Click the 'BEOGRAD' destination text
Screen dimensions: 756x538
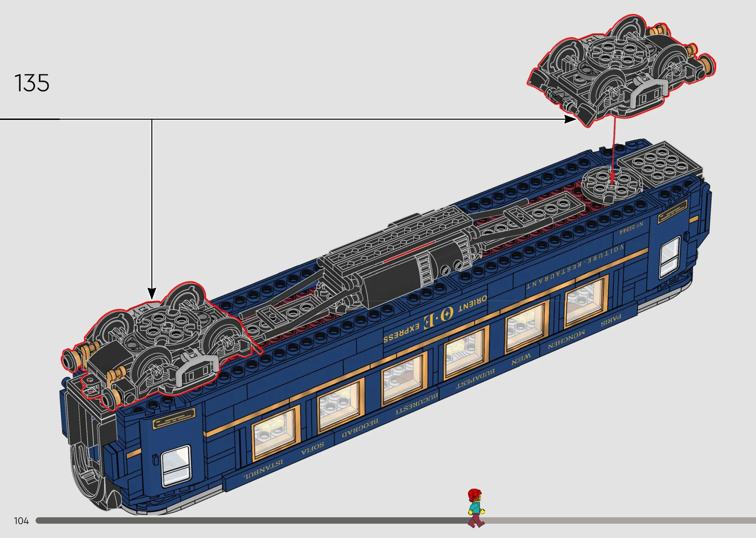pos(360,429)
